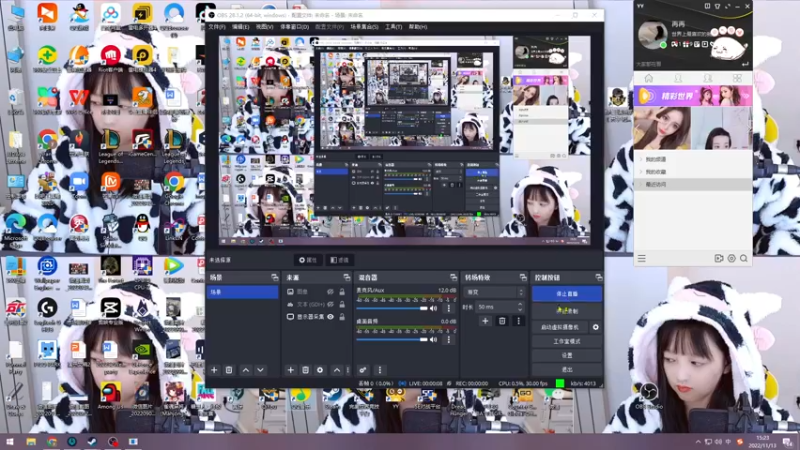Open Mic/Aux channel options menu
Image resolution: width=800 pixels, height=450 pixels.
pos(449,308)
